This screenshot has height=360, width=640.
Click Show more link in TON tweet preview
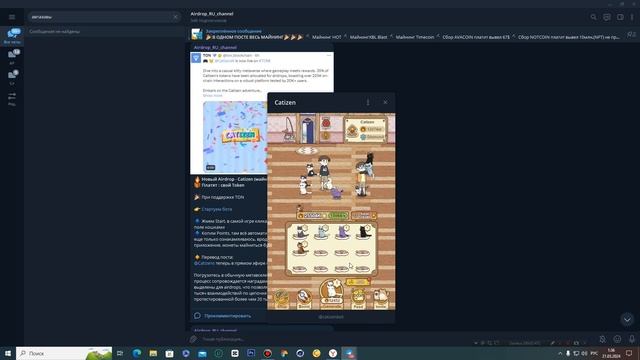(x=213, y=96)
